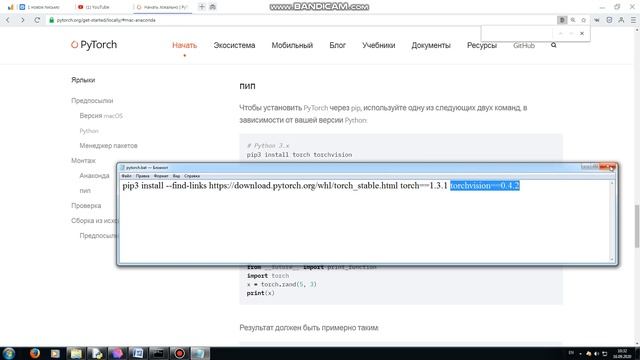Click the taskbar clock

622,353
